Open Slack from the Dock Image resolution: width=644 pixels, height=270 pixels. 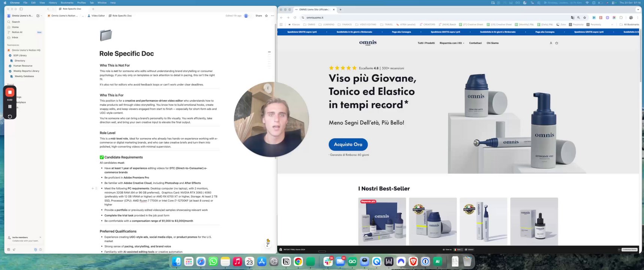328,261
